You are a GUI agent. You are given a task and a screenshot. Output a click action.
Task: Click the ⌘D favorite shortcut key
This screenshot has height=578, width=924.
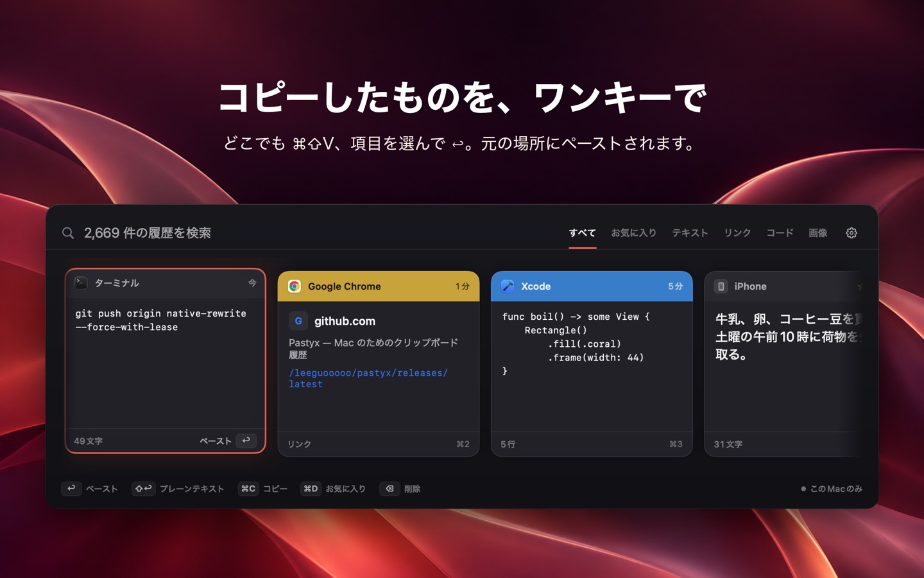[x=311, y=489]
